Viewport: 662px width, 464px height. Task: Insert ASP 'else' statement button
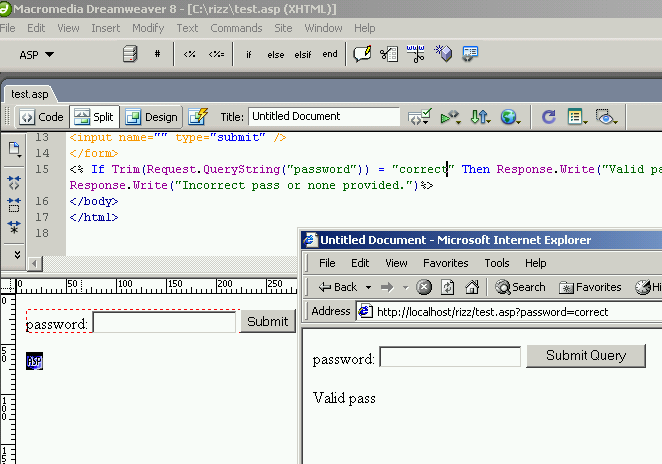[x=275, y=54]
